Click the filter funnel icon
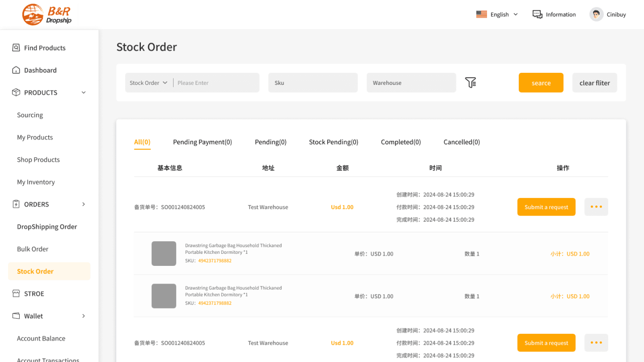 tap(471, 82)
